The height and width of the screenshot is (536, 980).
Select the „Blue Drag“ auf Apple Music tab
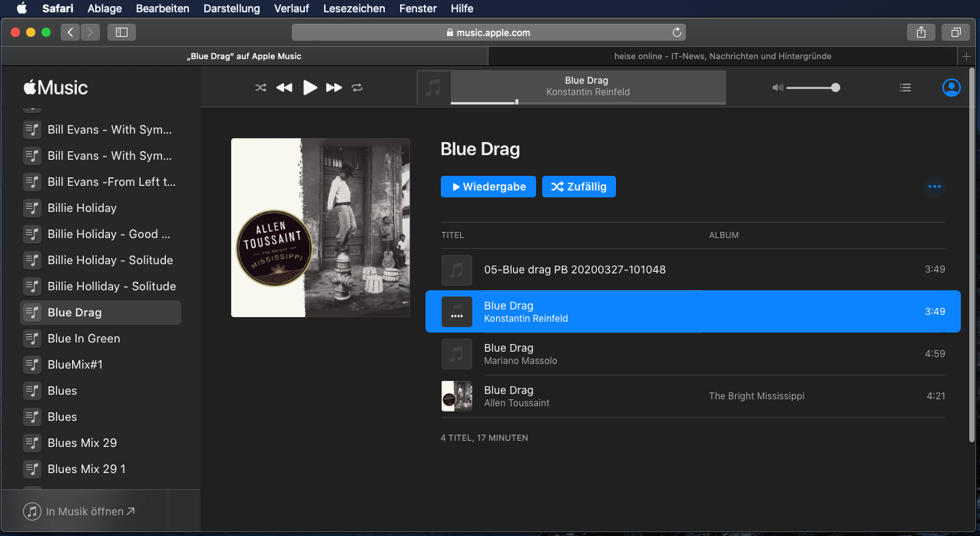click(x=244, y=56)
